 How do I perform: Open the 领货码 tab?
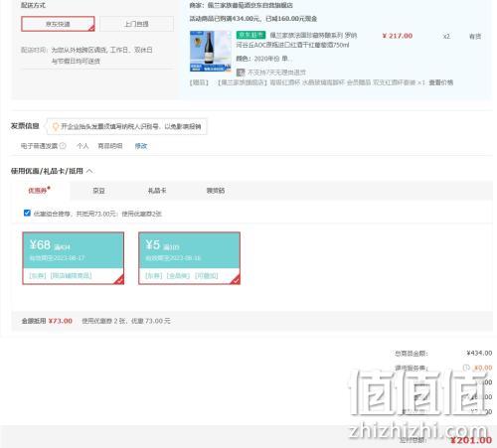tap(216, 191)
